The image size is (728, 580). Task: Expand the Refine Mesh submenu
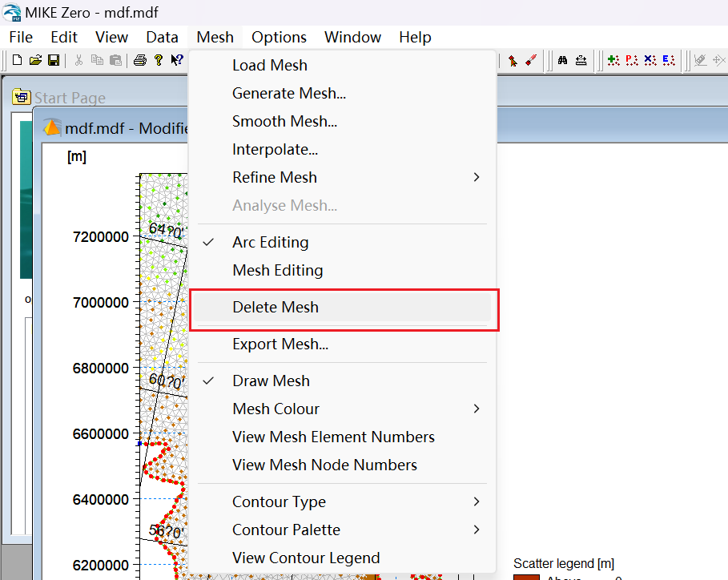[344, 177]
